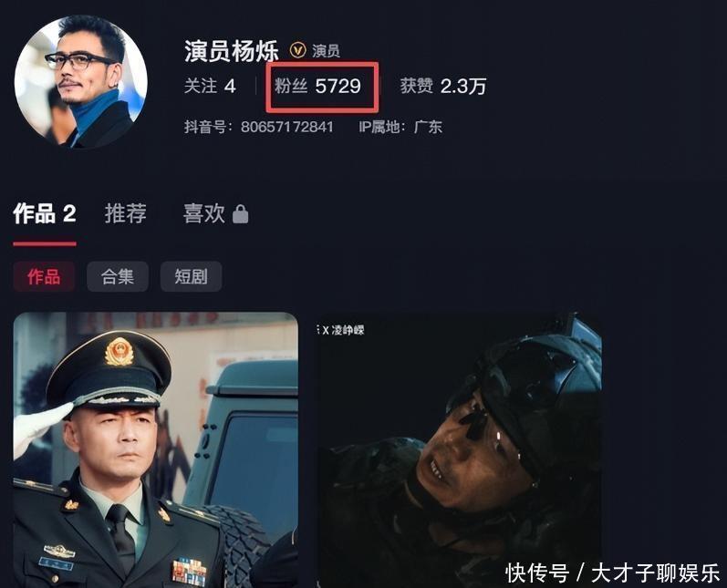Click the username 演员杨烁
Image resolution: width=727 pixels, height=588 pixels.
click(232, 50)
